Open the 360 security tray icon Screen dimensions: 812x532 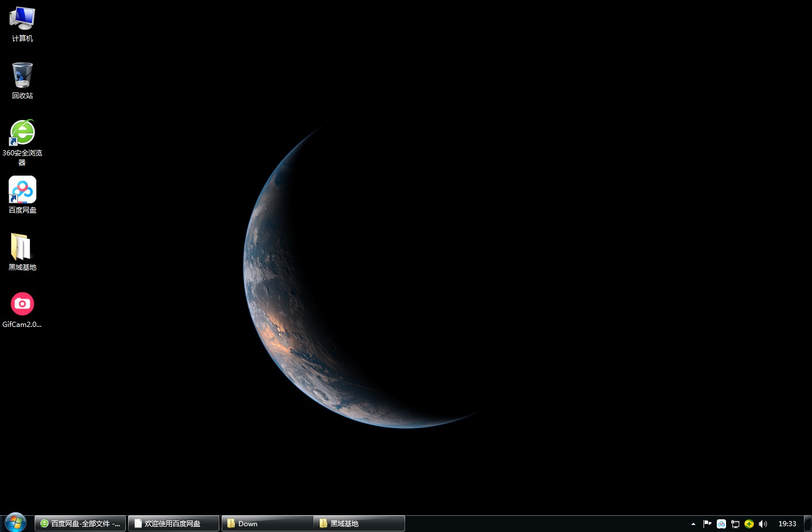[x=749, y=524]
